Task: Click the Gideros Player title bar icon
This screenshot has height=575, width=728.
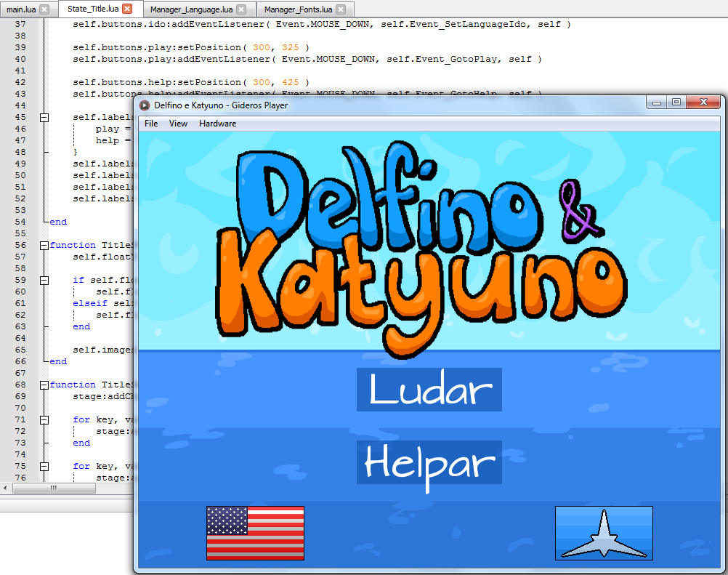Action: coord(145,105)
